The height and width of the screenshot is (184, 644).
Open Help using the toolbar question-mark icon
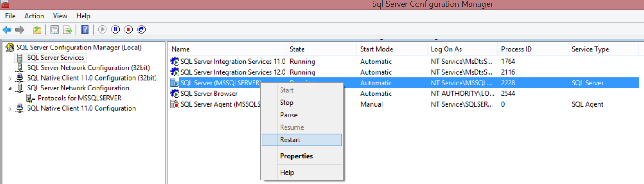pos(85,30)
